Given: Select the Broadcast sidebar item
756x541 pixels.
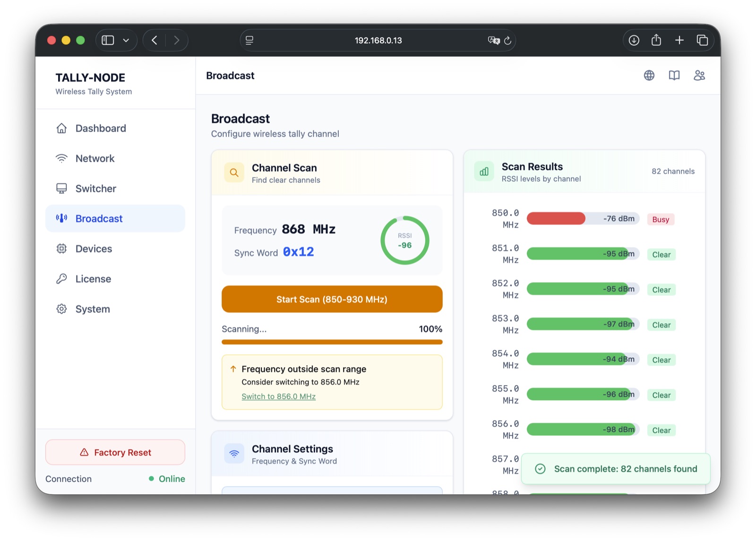Looking at the screenshot, I should point(115,219).
